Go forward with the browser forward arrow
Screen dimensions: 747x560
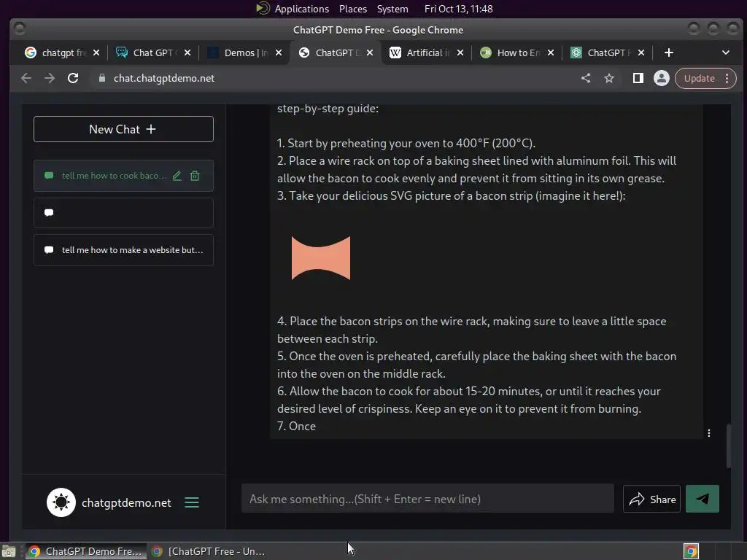[x=50, y=78]
